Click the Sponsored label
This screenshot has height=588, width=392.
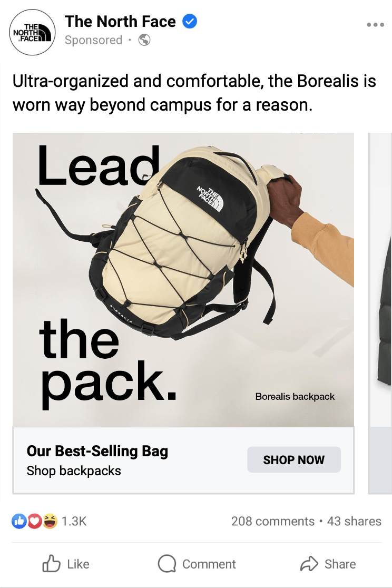coord(93,40)
